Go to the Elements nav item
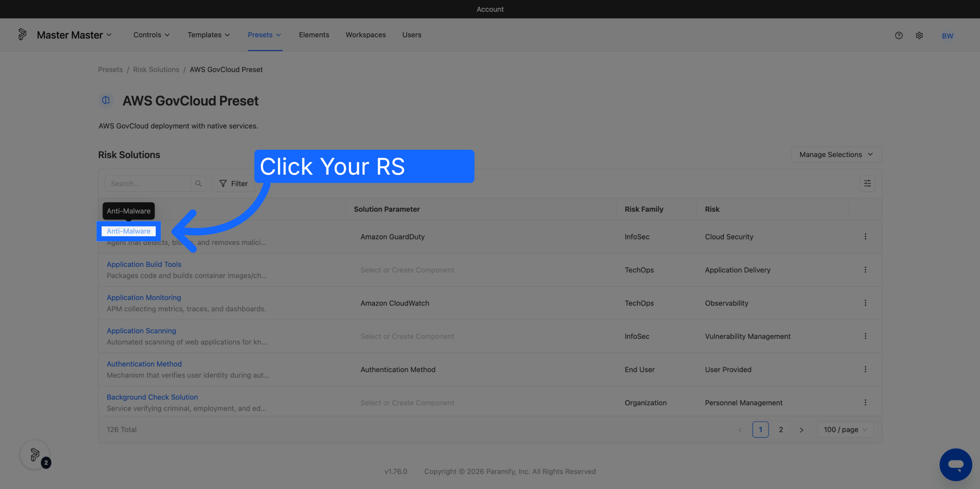This screenshot has width=980, height=489. point(314,35)
